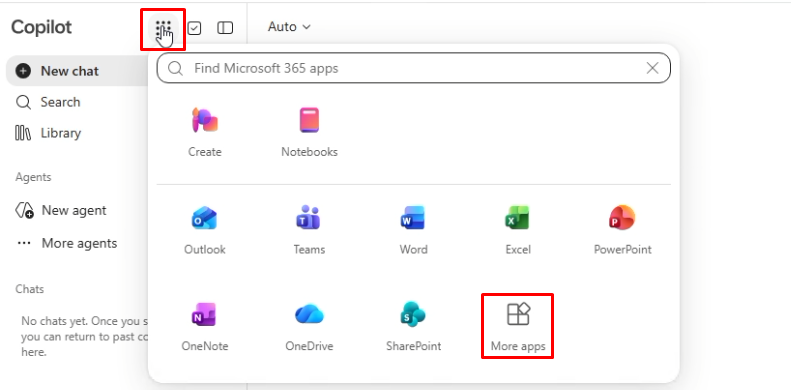Start a New chat

(77, 71)
